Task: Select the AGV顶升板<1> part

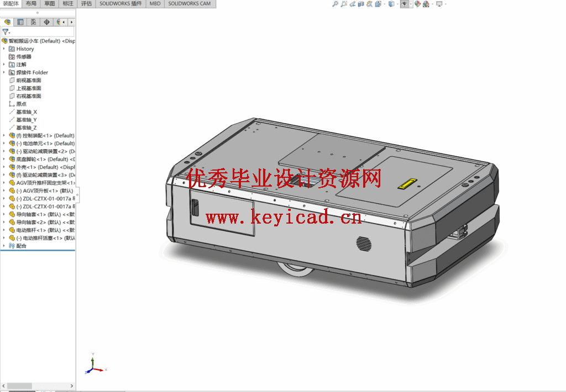Action: coord(41,191)
